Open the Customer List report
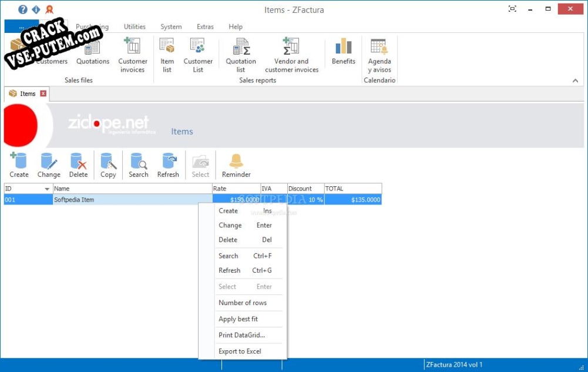This screenshot has height=372, width=588. click(x=197, y=55)
